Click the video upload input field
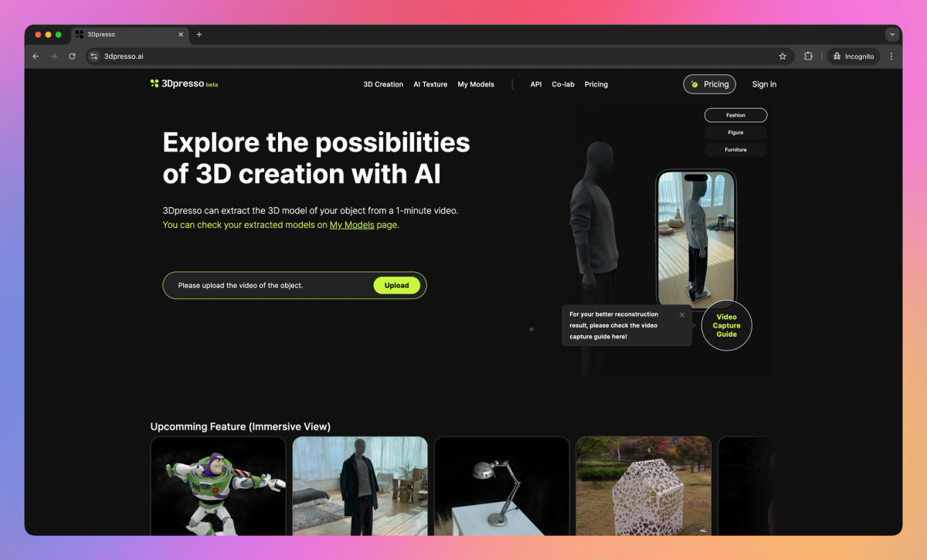Viewport: 927px width, 560px height. (294, 285)
